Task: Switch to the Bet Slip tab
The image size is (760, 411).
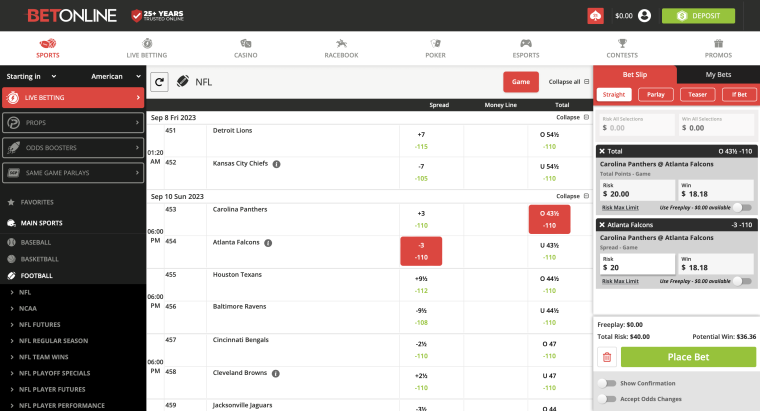Action: coord(635,75)
